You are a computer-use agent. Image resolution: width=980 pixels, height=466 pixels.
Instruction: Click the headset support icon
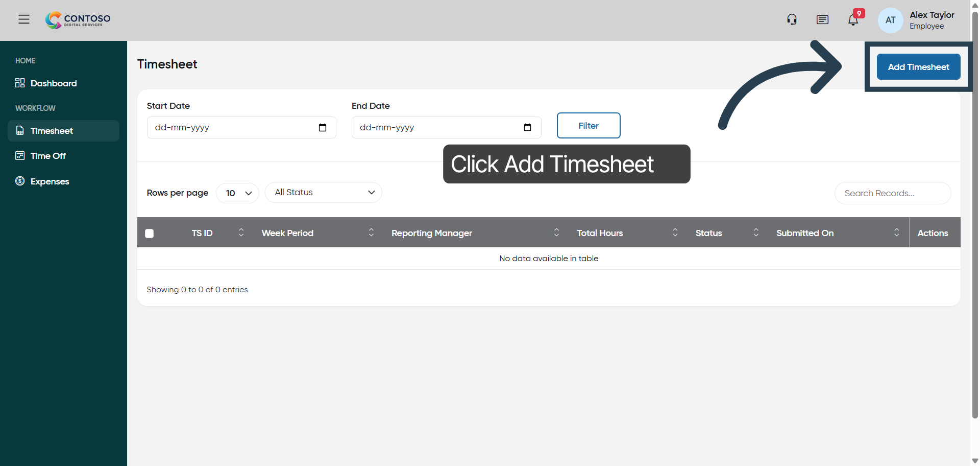(792, 19)
